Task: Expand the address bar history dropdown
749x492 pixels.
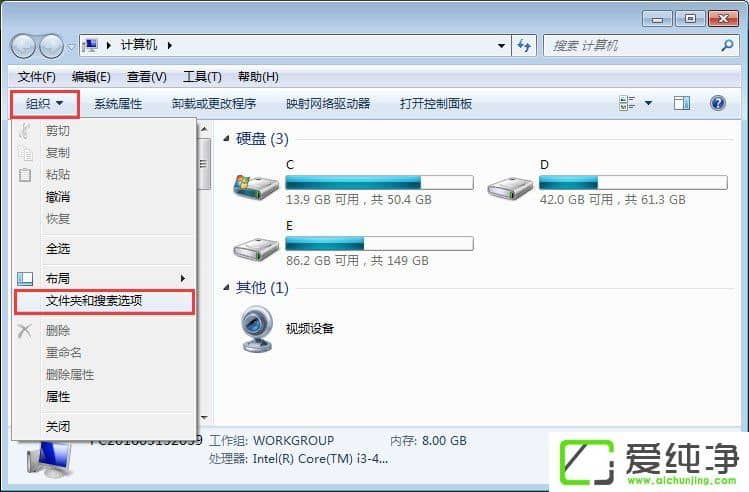Action: tap(501, 46)
